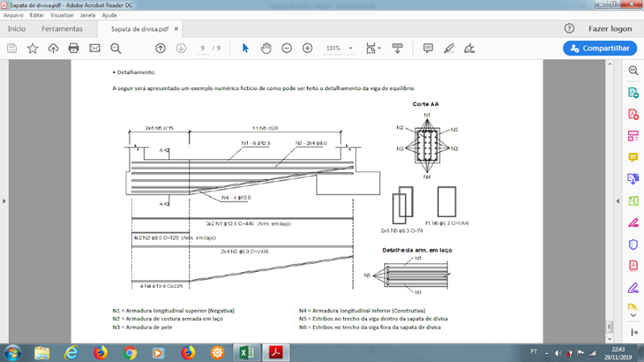Open the Visualizar menu
This screenshot has height=362, width=644.
point(62,15)
